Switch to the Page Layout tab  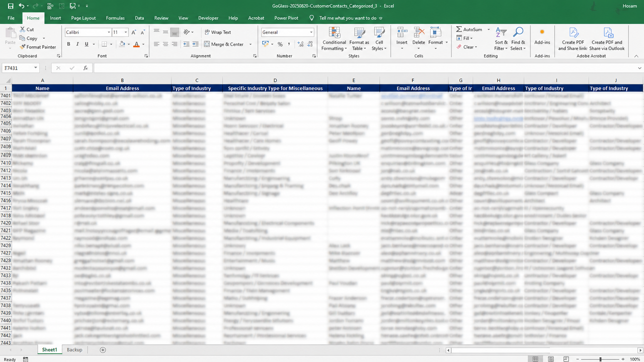tap(83, 18)
